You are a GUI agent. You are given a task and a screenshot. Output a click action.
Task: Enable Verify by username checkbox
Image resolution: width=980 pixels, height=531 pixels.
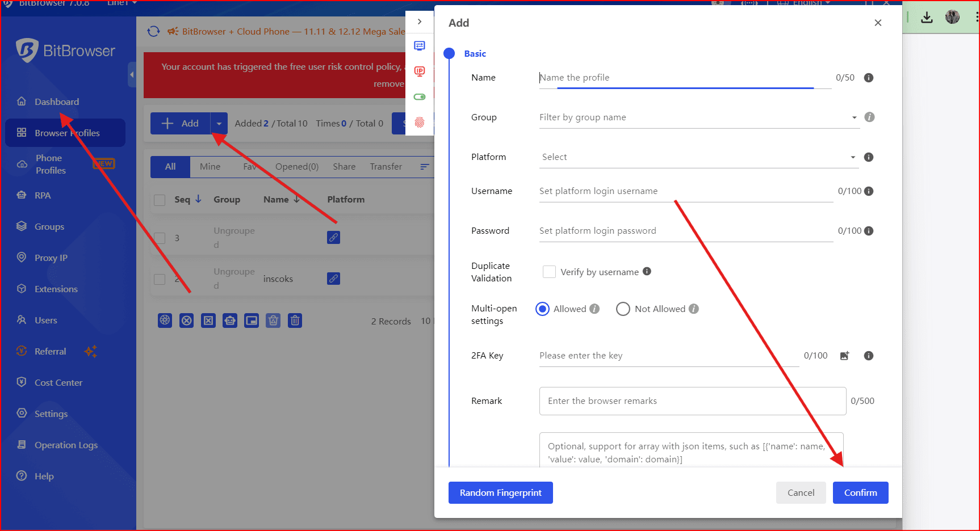coord(549,272)
